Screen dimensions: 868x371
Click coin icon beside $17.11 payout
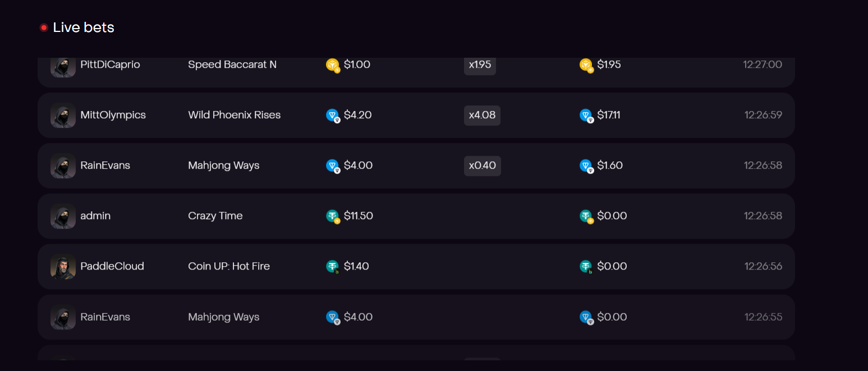586,115
